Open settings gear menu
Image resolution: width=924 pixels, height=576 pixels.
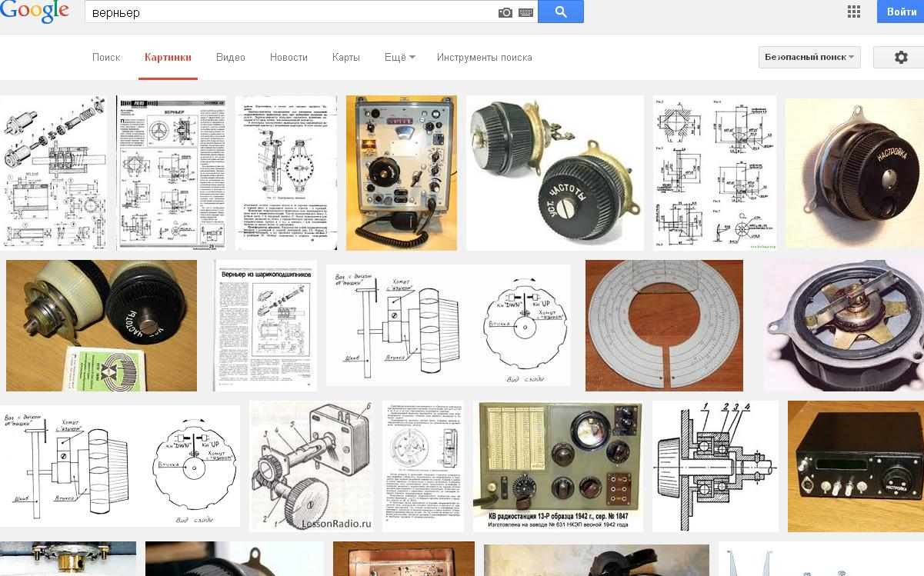click(901, 58)
